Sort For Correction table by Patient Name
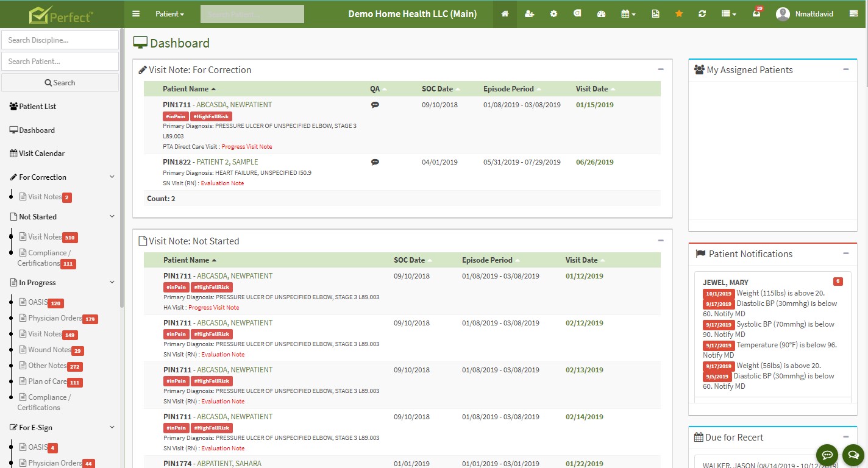The height and width of the screenshot is (468, 868). click(190, 89)
